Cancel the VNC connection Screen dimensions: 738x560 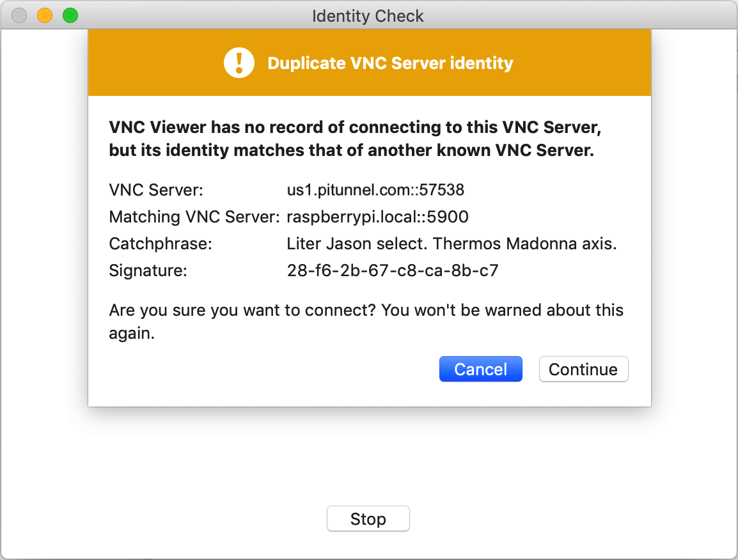(x=480, y=369)
